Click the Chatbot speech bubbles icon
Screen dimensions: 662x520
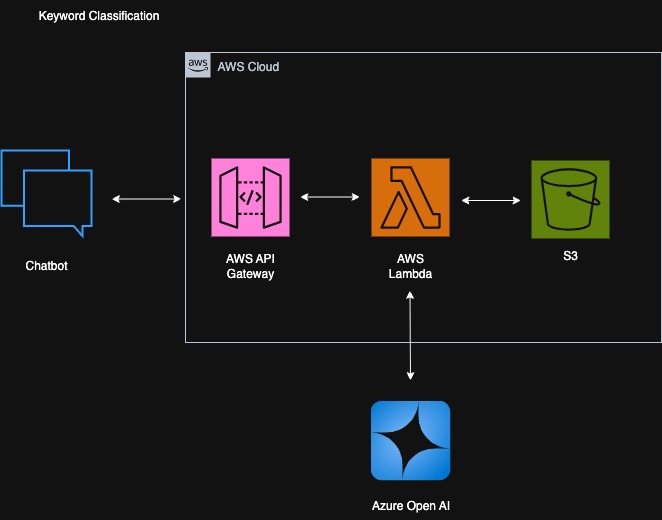pyautogui.click(x=48, y=194)
